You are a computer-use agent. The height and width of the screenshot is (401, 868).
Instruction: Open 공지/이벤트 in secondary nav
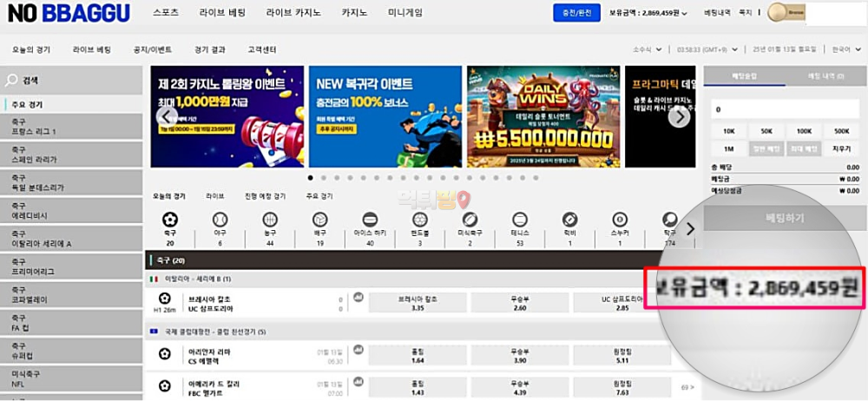pyautogui.click(x=153, y=49)
